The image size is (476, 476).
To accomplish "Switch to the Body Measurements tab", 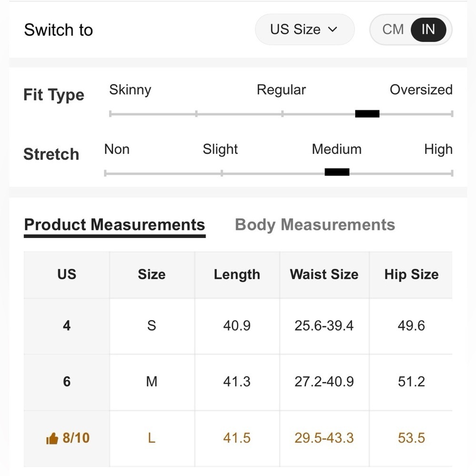I will [315, 225].
